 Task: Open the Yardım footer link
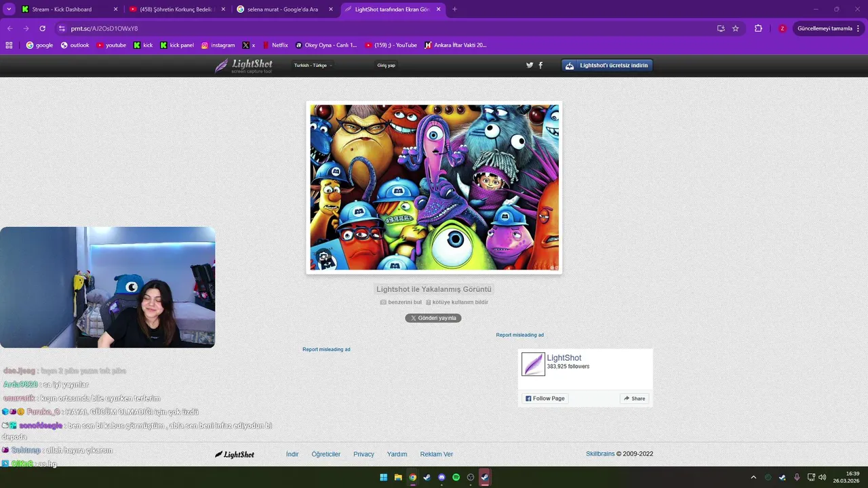pyautogui.click(x=397, y=454)
